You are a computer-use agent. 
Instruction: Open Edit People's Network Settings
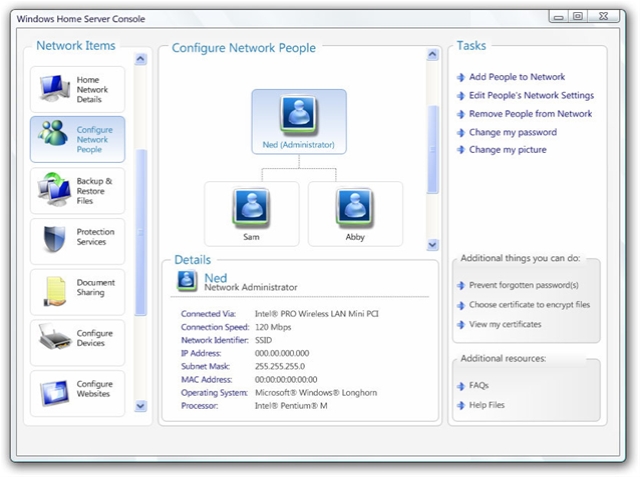coord(531,95)
